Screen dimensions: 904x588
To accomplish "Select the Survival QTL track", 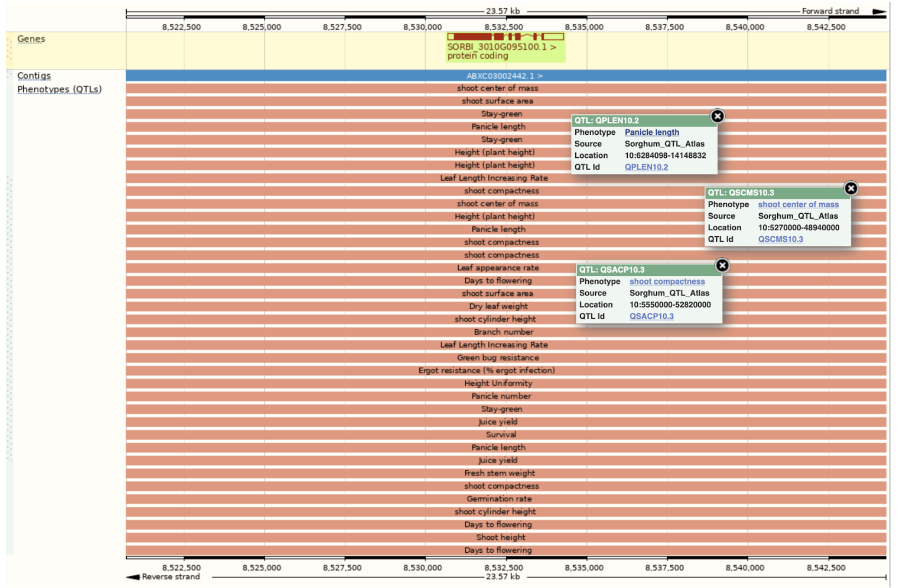I will pyautogui.click(x=506, y=434).
